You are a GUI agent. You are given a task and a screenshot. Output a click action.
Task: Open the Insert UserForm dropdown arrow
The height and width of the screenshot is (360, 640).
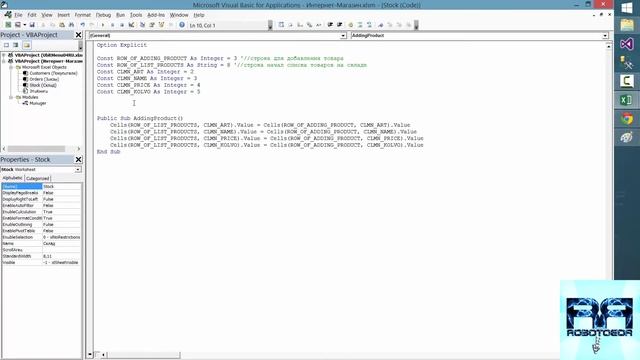pos(24,25)
